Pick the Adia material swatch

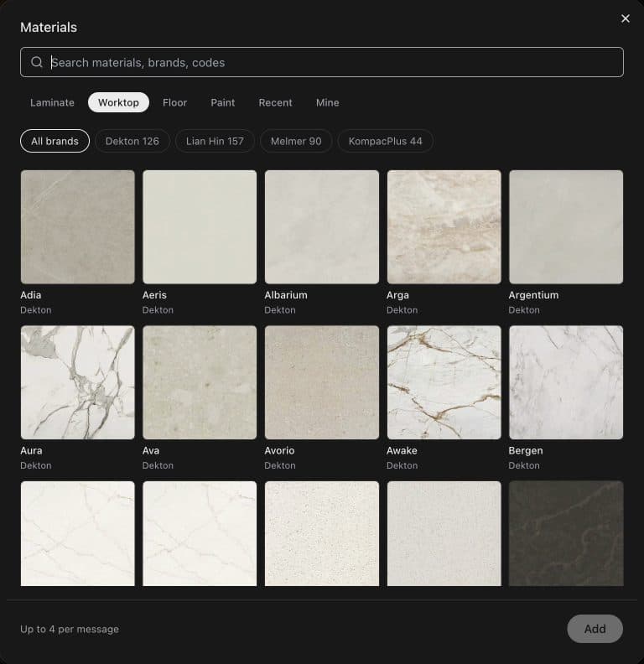(77, 227)
